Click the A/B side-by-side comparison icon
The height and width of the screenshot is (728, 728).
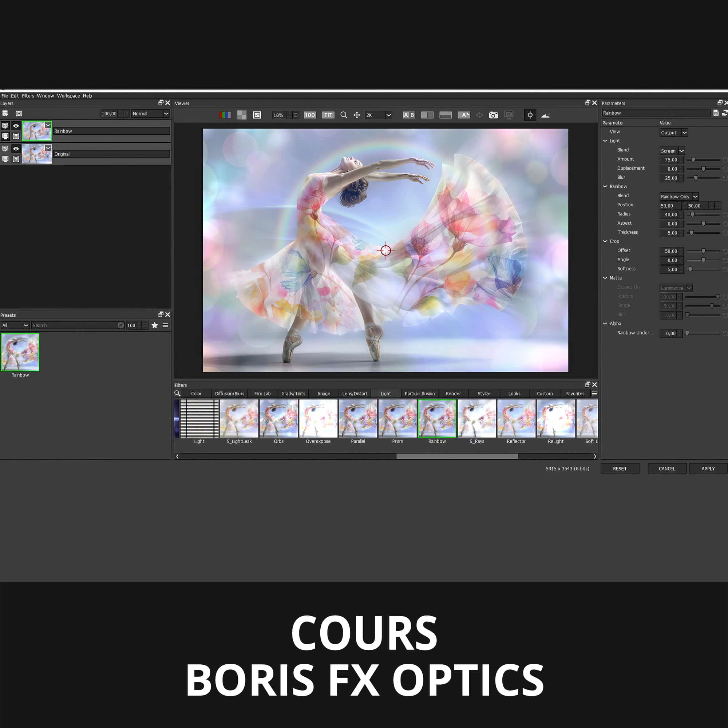(x=409, y=115)
